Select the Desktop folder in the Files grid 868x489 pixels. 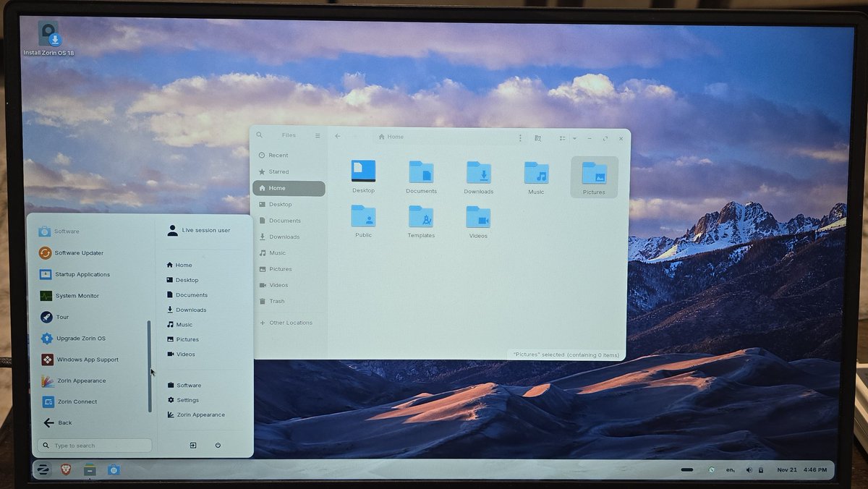click(364, 177)
